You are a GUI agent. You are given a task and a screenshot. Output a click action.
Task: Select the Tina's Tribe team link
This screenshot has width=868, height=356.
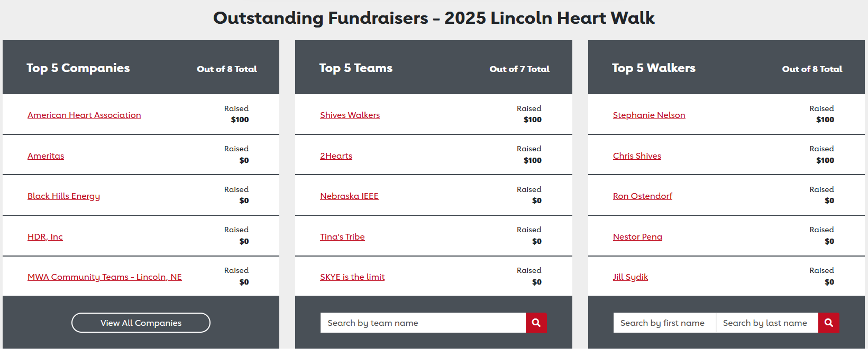pyautogui.click(x=342, y=237)
